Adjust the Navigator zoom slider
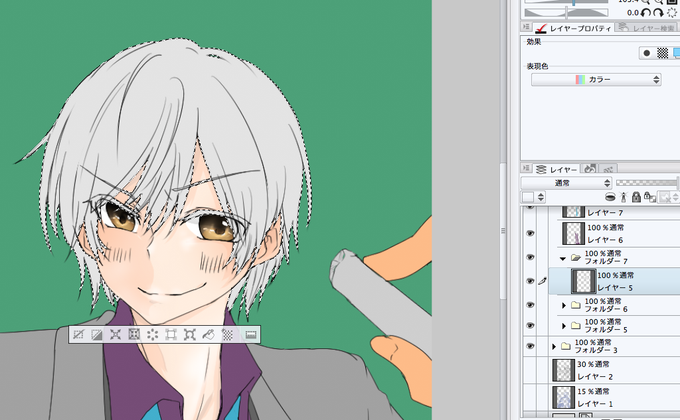This screenshot has width=680, height=420. click(566, 2)
